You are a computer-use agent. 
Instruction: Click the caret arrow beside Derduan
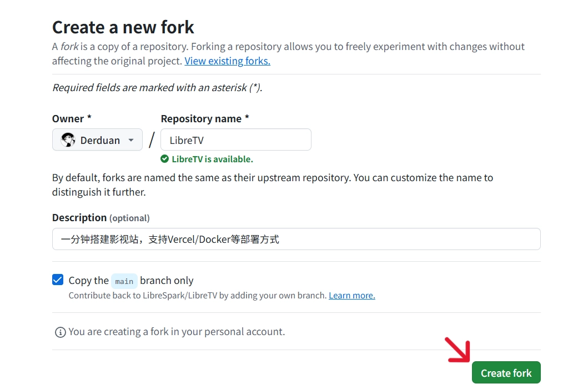tap(131, 140)
